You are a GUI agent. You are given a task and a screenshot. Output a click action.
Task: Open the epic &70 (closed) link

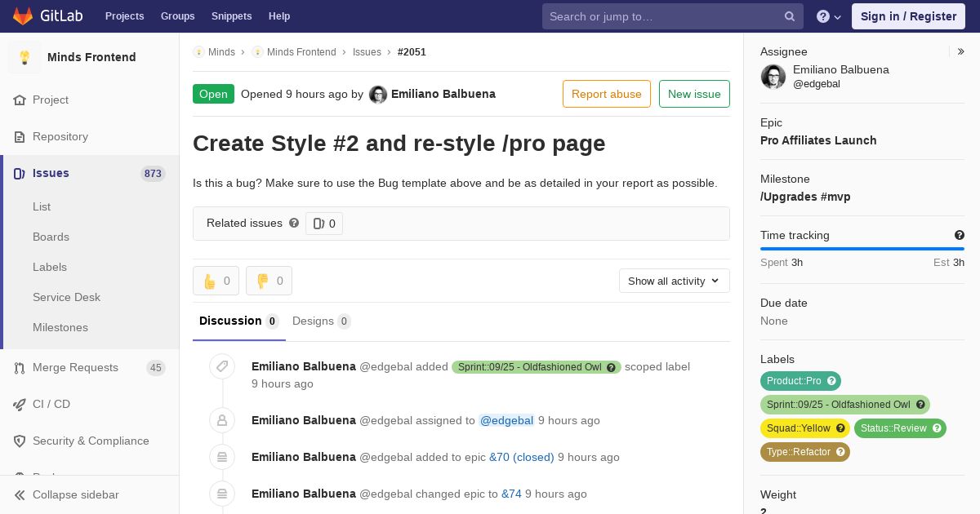522,457
